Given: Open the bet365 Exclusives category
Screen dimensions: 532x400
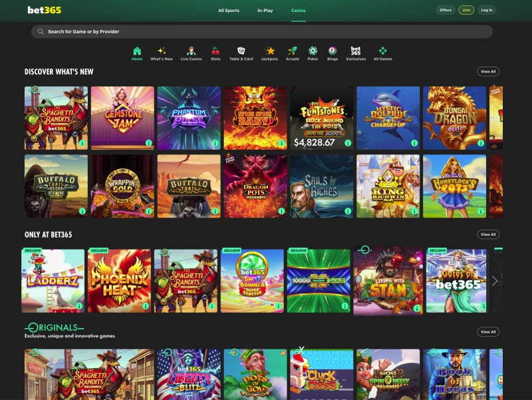Looking at the screenshot, I should [x=356, y=54].
